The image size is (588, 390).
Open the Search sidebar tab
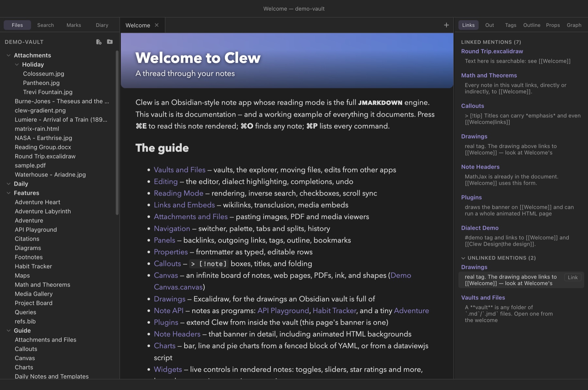pos(45,25)
